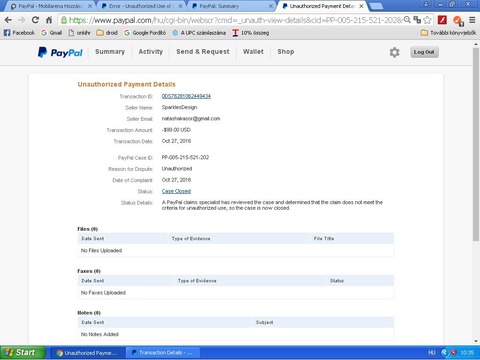Click the File Title column header

tap(324, 239)
